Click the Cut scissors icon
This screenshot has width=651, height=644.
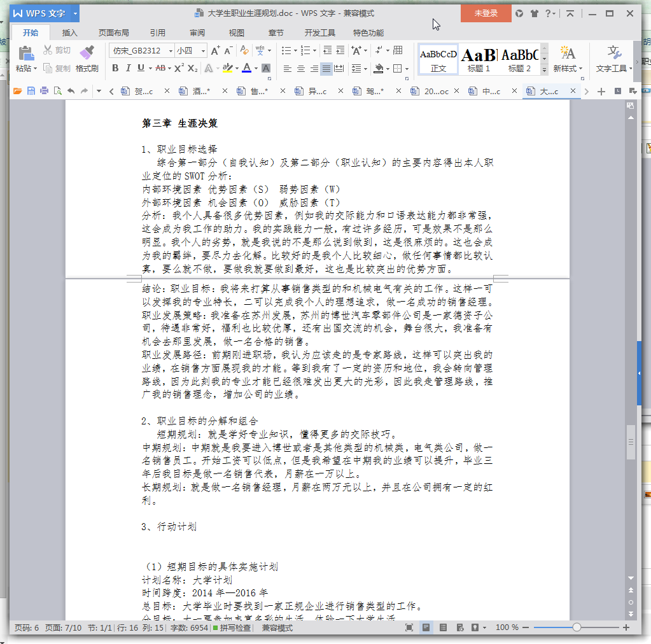coord(48,50)
